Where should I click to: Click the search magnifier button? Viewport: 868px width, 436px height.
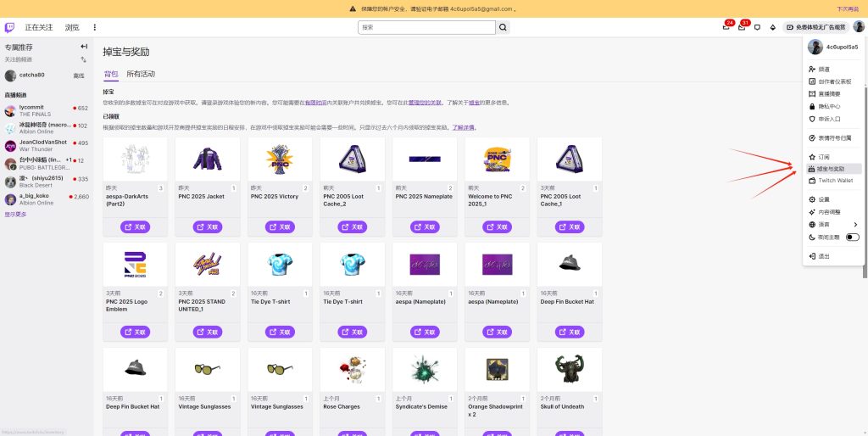(503, 27)
